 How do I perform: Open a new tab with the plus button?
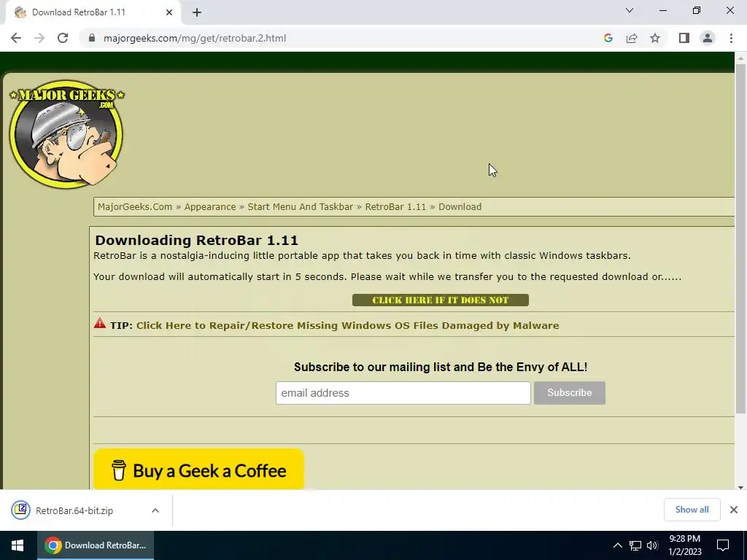(197, 12)
